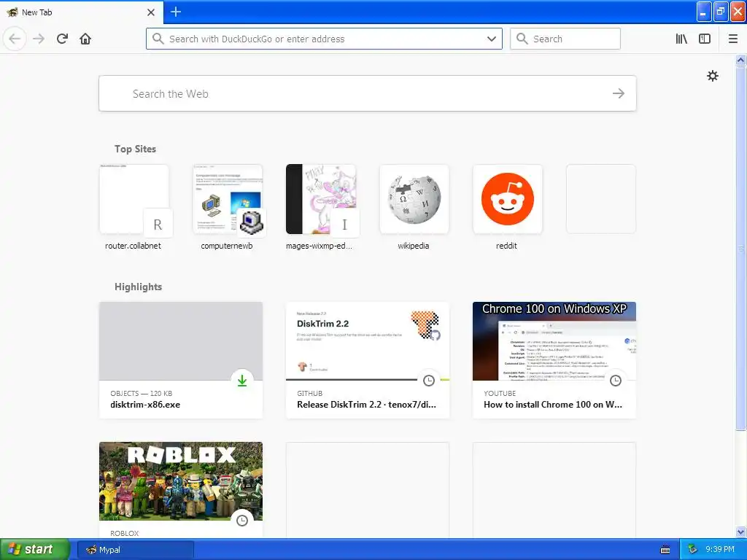Click history clock icon on YouTube card
The width and height of the screenshot is (747, 560).
pos(616,380)
